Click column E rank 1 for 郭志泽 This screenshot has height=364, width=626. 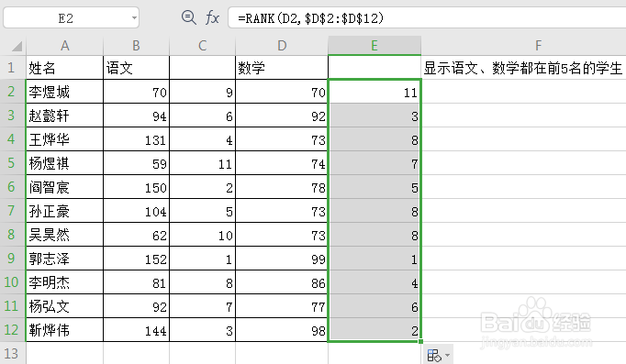click(x=374, y=258)
